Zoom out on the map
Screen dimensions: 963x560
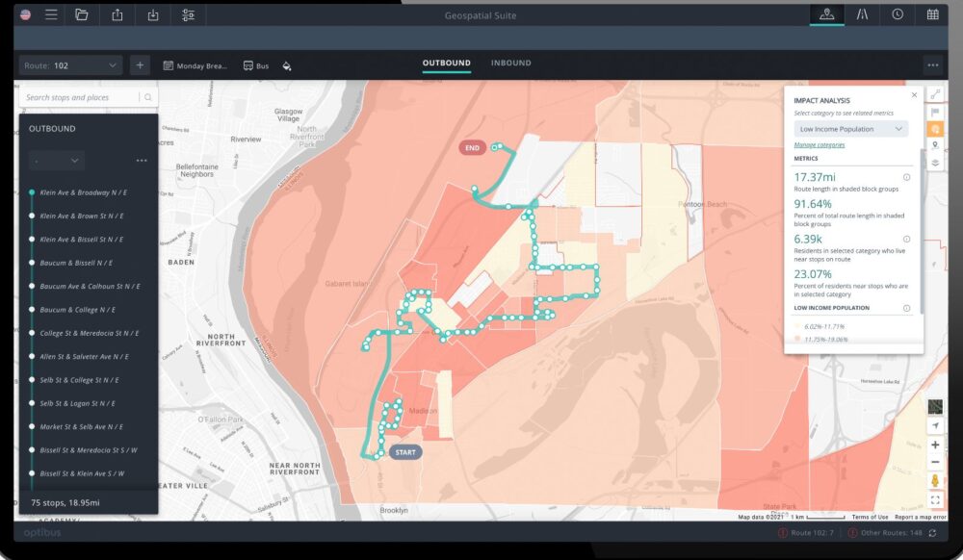935,462
